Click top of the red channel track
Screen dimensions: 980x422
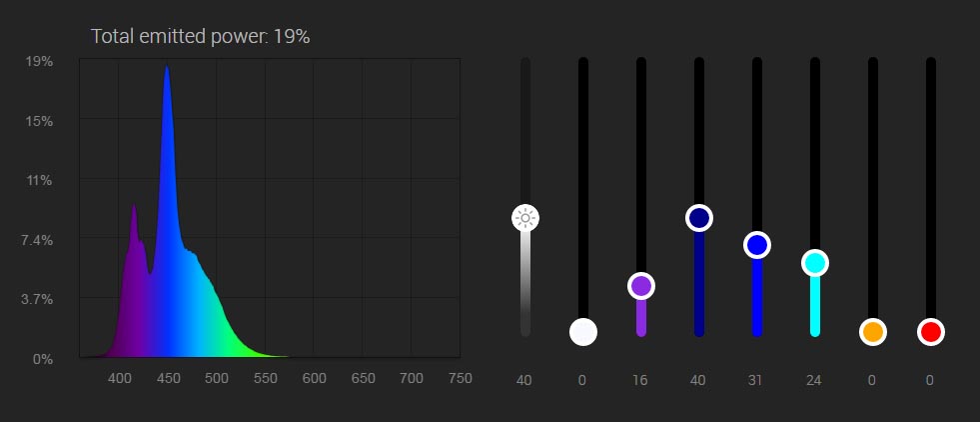click(x=931, y=66)
